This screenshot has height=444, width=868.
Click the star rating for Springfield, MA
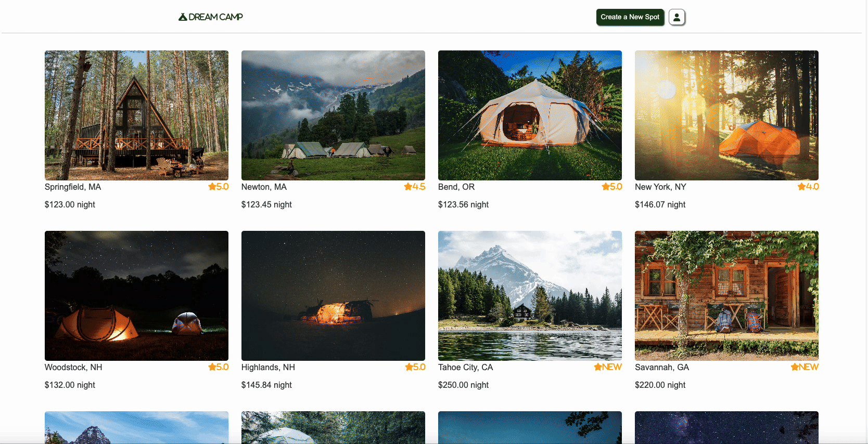(219, 187)
